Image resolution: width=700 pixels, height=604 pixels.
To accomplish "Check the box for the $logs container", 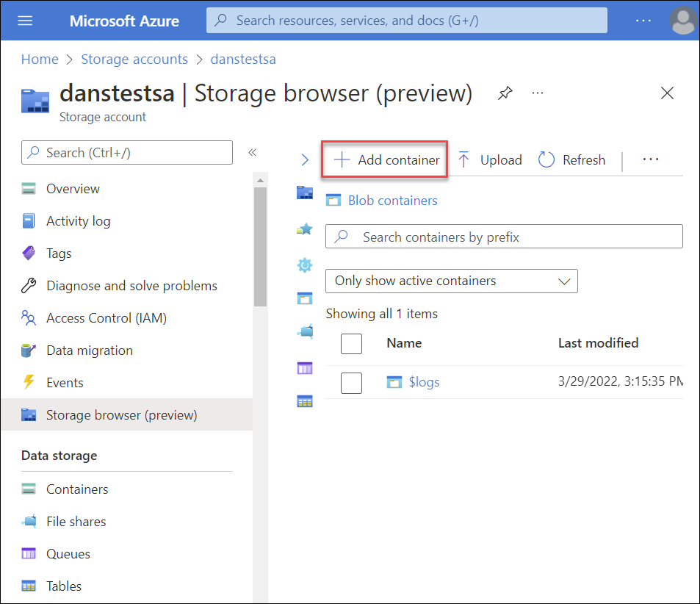I will pos(351,383).
